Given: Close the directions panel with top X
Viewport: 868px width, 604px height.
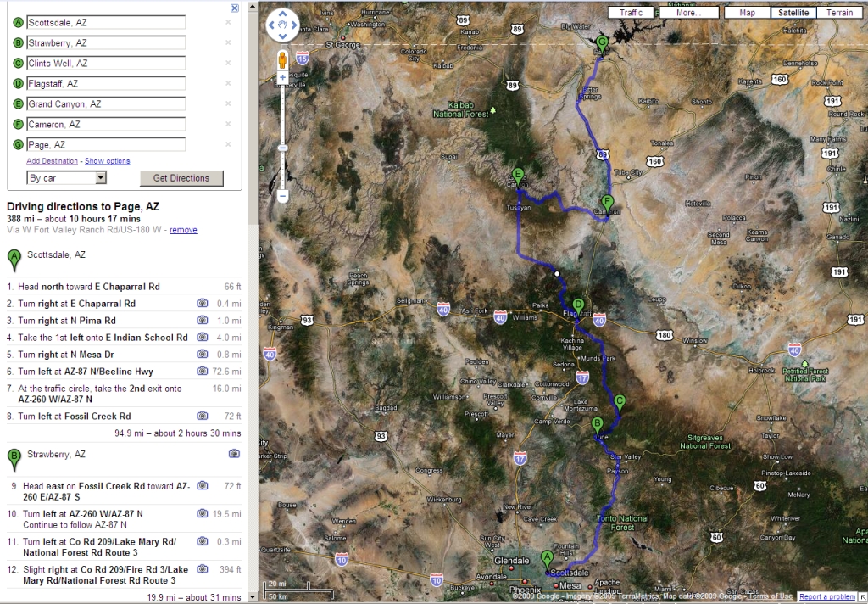Looking at the screenshot, I should click(235, 8).
